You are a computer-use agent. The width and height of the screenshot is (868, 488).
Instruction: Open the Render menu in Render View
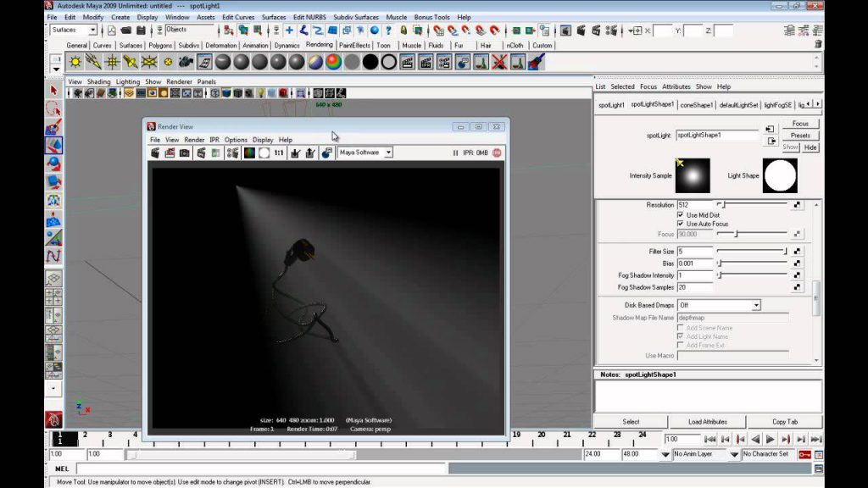[x=194, y=140]
